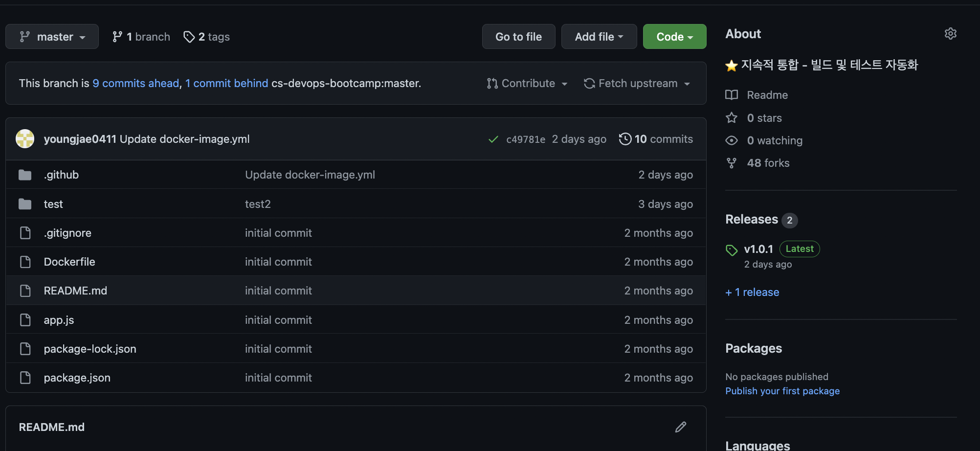
Task: Open the Packages heading link
Action: 754,348
